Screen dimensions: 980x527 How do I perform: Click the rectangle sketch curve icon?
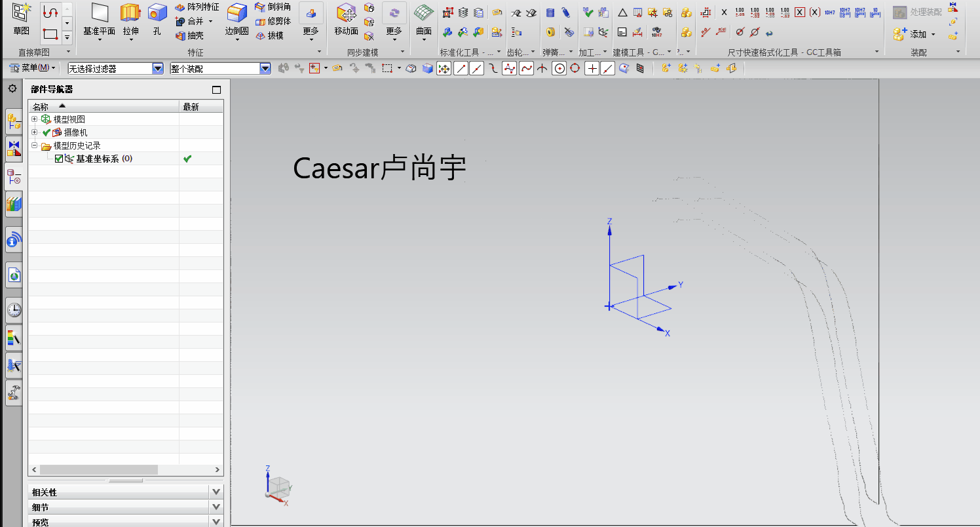(50, 33)
